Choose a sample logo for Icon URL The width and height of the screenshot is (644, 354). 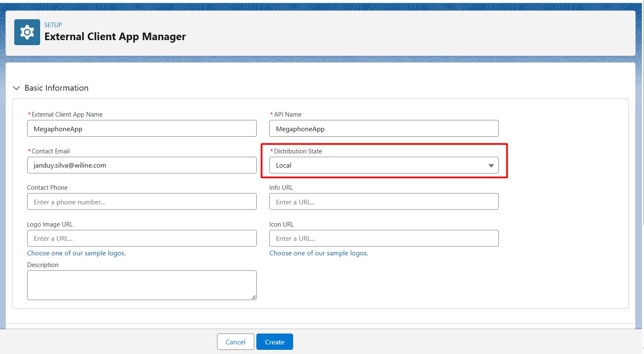[319, 253]
